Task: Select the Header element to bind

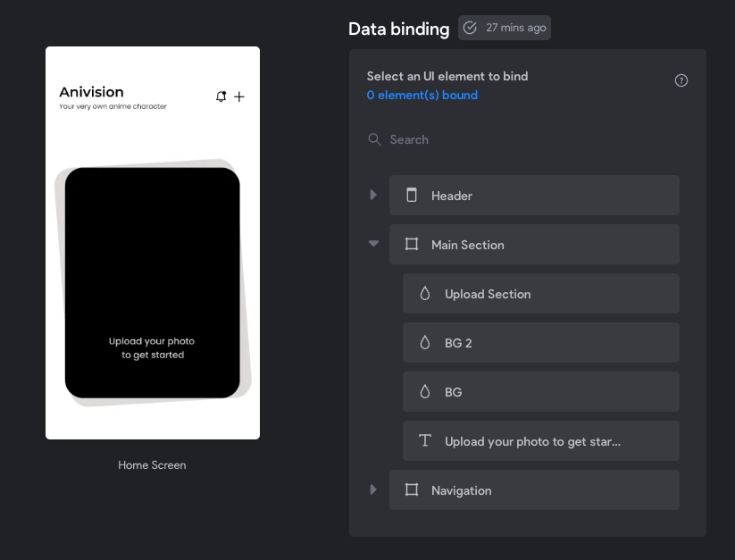Action: 534,196
